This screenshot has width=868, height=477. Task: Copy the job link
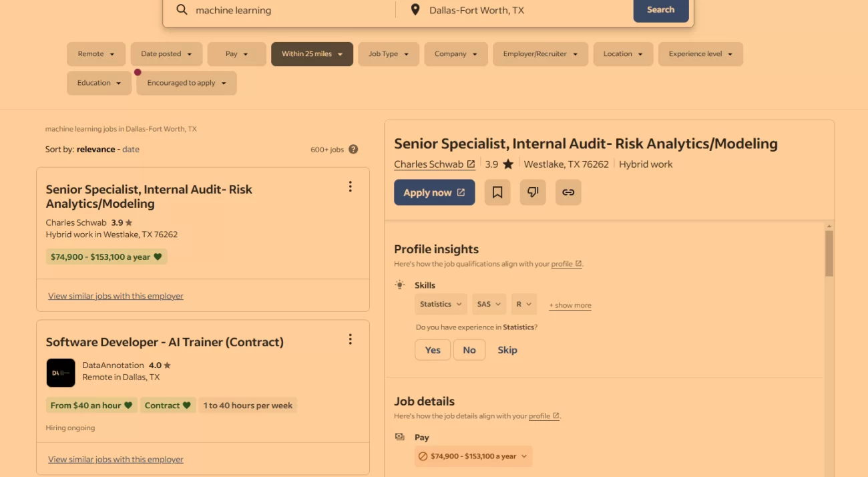click(568, 192)
